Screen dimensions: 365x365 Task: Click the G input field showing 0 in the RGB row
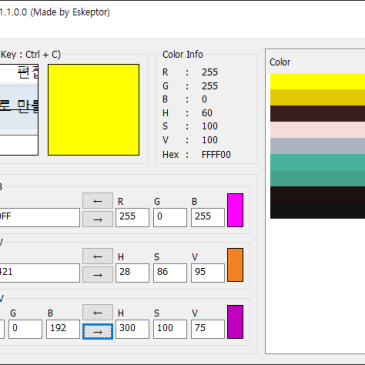tap(170, 217)
